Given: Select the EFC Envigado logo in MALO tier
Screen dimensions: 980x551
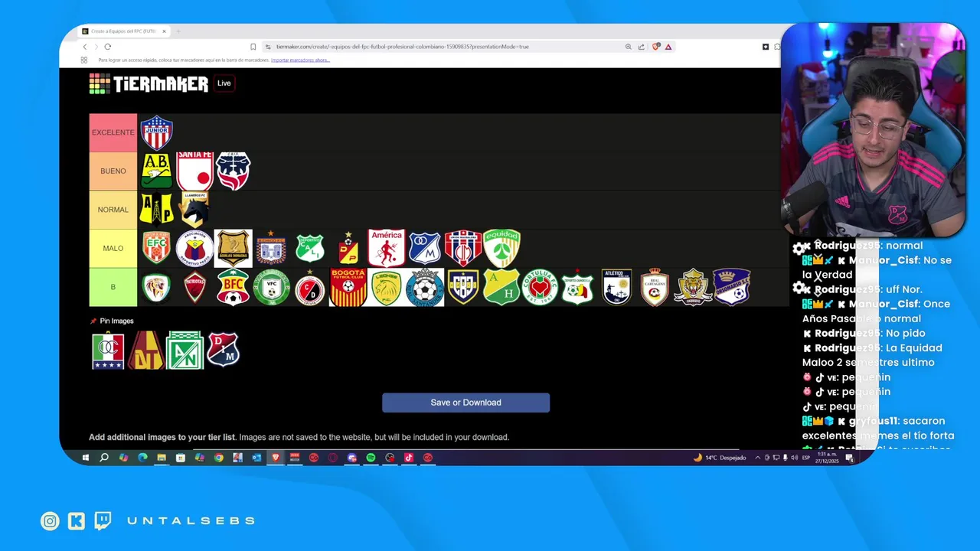Looking at the screenshot, I should pos(156,248).
